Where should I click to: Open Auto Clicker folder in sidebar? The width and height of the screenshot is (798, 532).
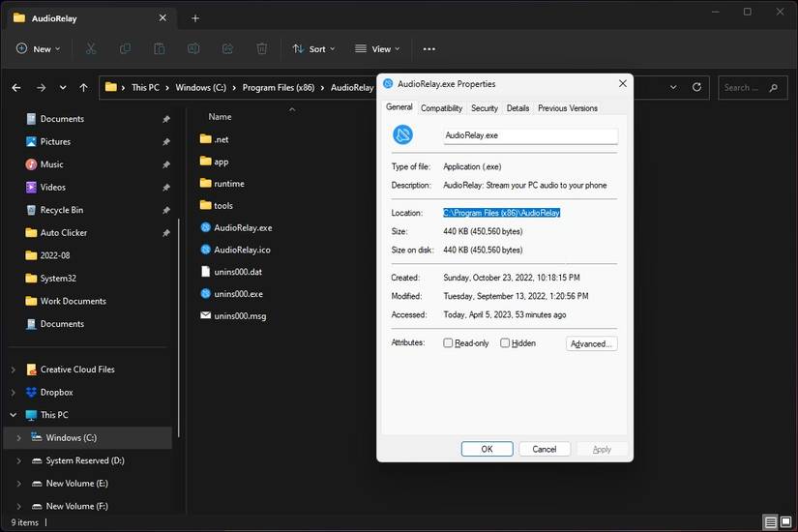[x=56, y=233]
